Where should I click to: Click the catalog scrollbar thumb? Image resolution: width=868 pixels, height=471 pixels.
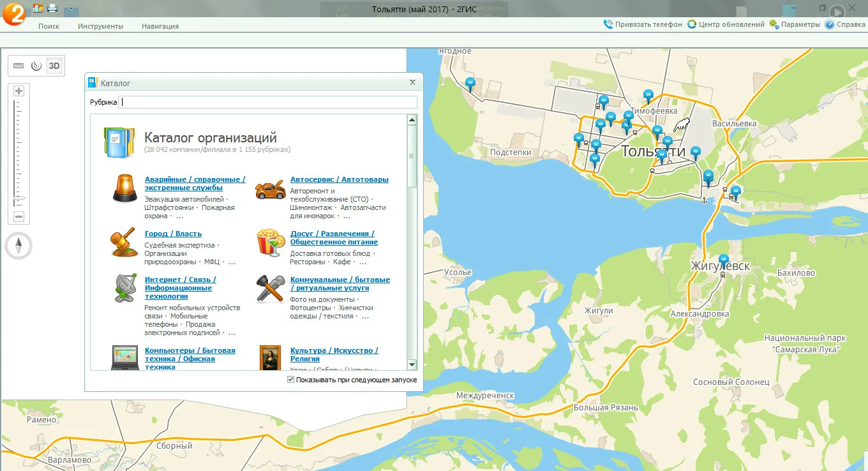click(412, 156)
